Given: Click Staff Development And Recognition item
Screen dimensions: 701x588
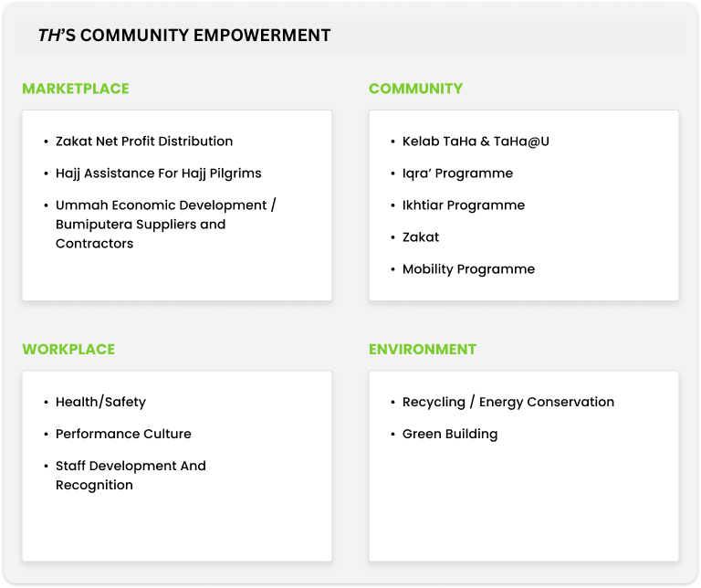Looking at the screenshot, I should [x=131, y=476].
